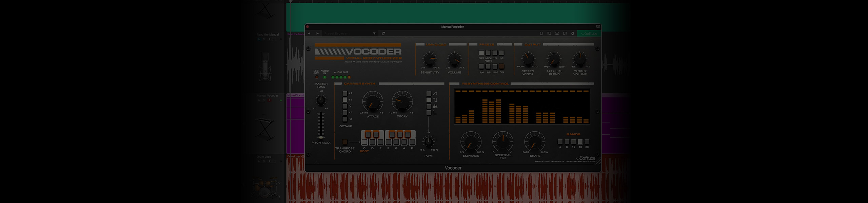Click the previous preset arrow
Viewport: 868px width, 203px height.
pyautogui.click(x=309, y=33)
